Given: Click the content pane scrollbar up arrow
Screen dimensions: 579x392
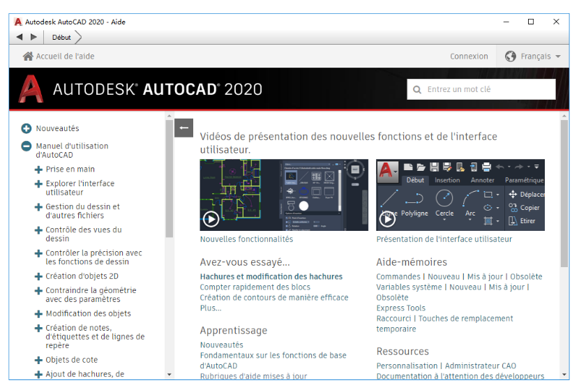Looking at the screenshot, I should [564, 116].
